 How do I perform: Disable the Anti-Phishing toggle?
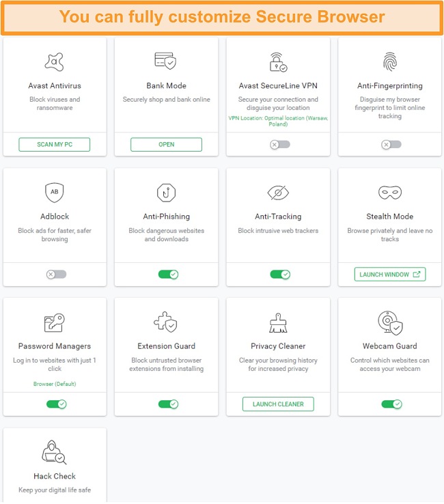click(x=168, y=275)
